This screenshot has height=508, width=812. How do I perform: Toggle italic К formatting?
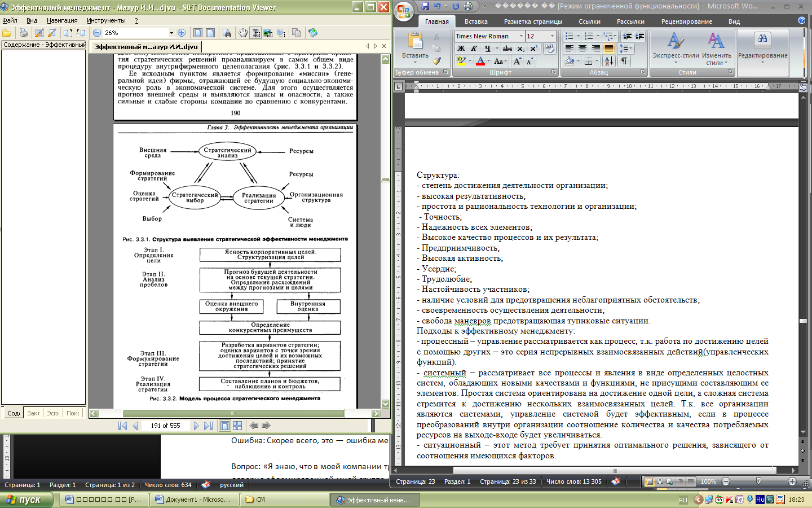click(474, 49)
